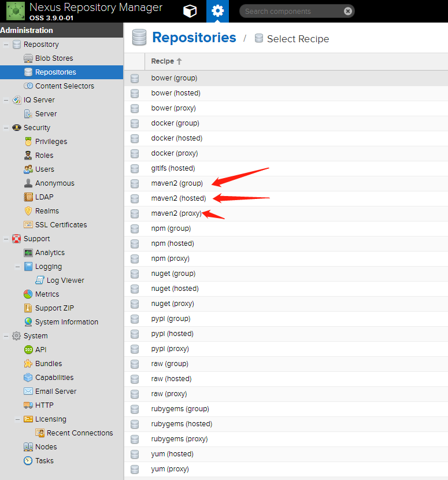Image resolution: width=448 pixels, height=480 pixels.
Task: Click the HTTP truck icon
Action: tap(28, 405)
